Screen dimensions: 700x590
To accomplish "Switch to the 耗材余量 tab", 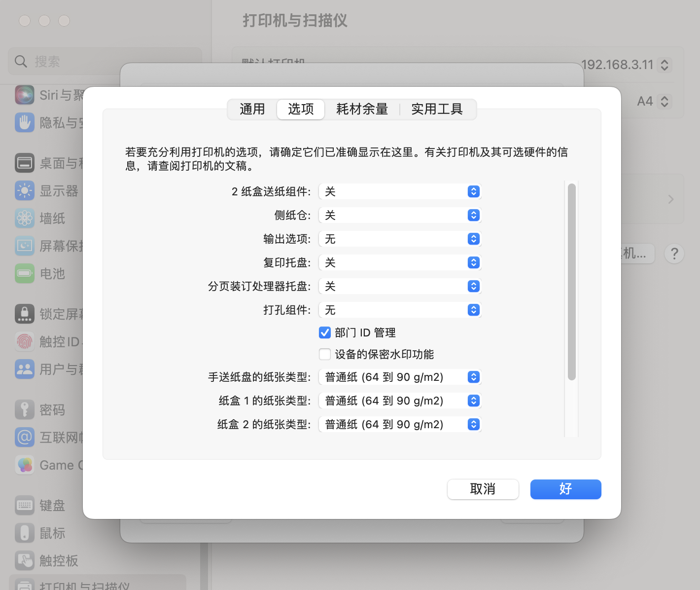I will 362,109.
